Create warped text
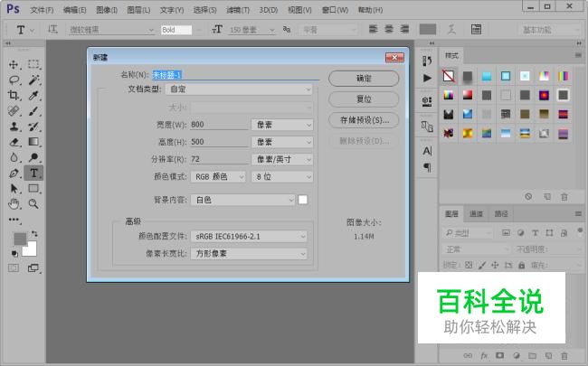 (x=452, y=29)
